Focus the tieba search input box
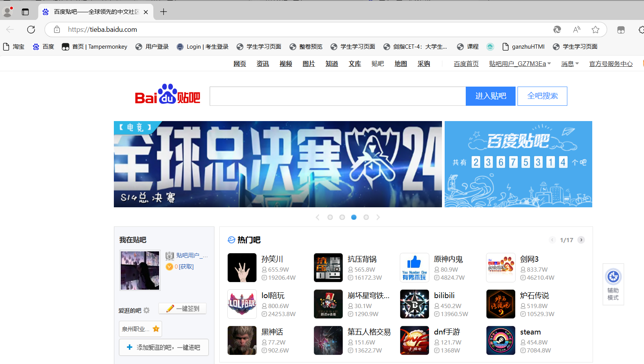 pos(338,96)
